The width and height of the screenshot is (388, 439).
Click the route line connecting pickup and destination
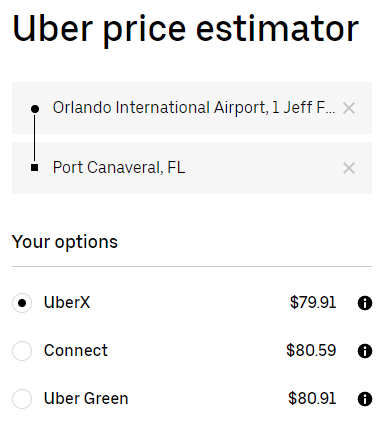click(x=34, y=138)
